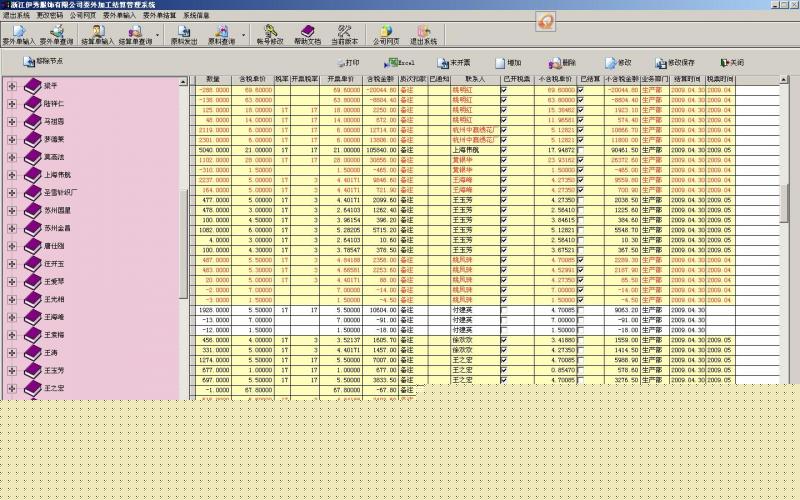The image size is (800, 500).
Task: Expand the 上海伟航 tree node
Action: [x=12, y=175]
